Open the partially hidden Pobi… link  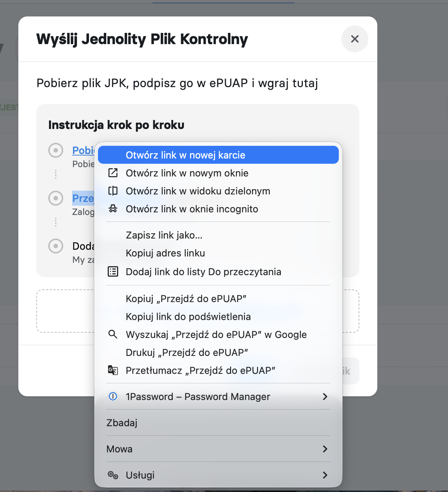83,150
